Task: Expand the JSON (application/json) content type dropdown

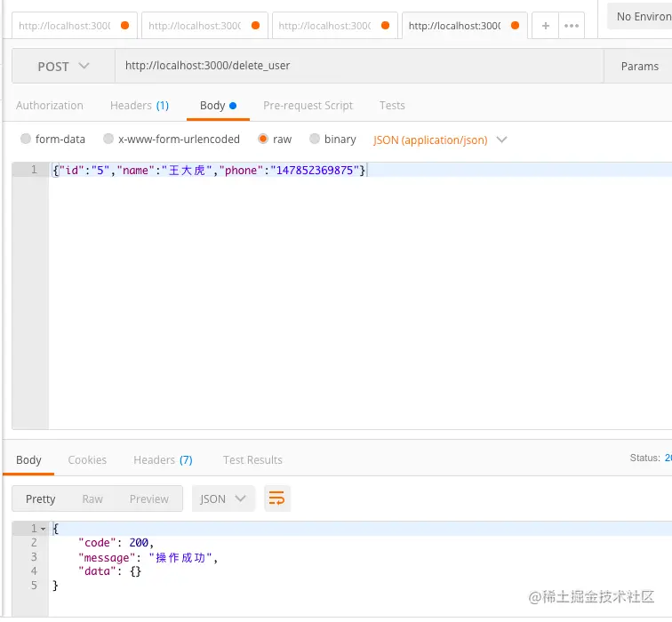Action: 440,140
